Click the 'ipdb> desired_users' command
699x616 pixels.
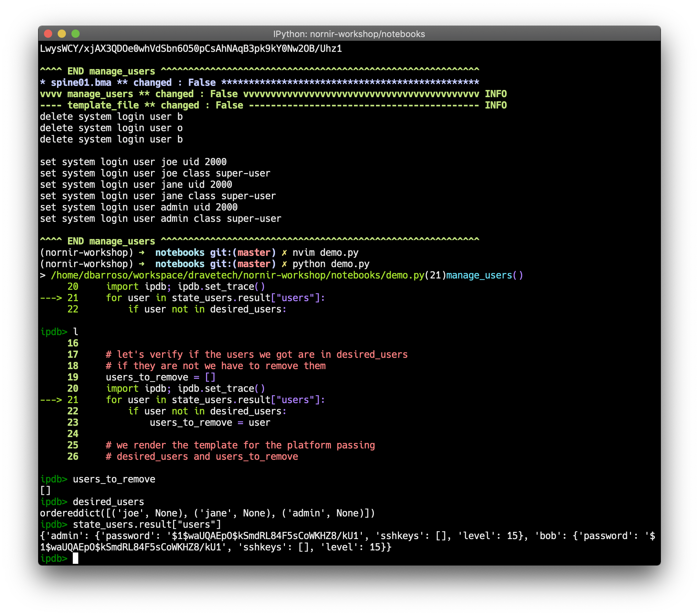tap(92, 502)
